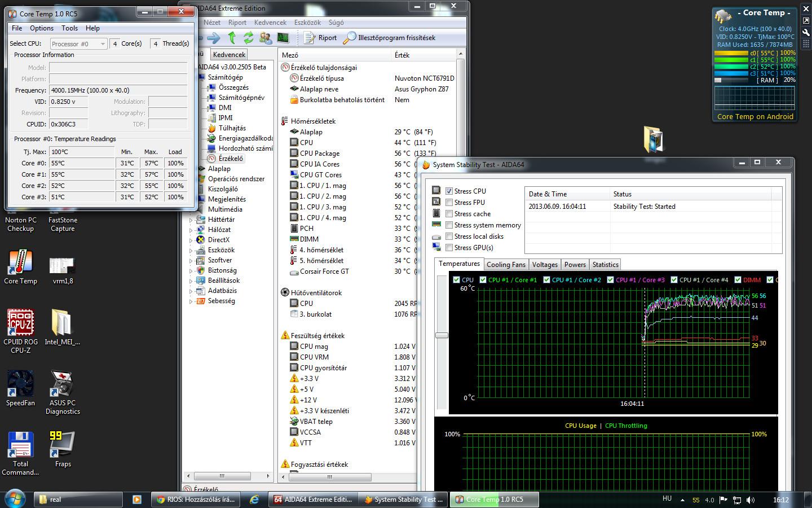Open AIDA64 Kedvencek menu
The width and height of the screenshot is (812, 508).
click(x=270, y=23)
